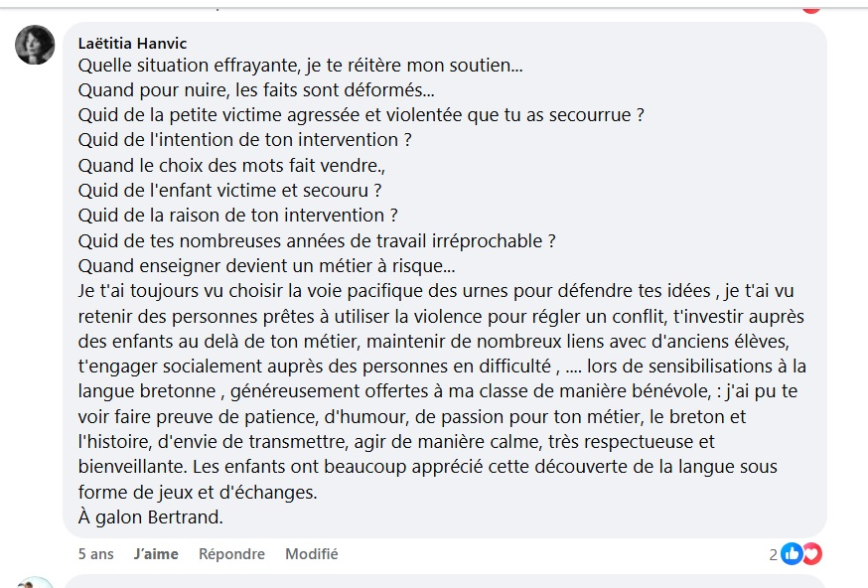Show who reacted via the count 2
The image size is (868, 588).
click(x=774, y=554)
